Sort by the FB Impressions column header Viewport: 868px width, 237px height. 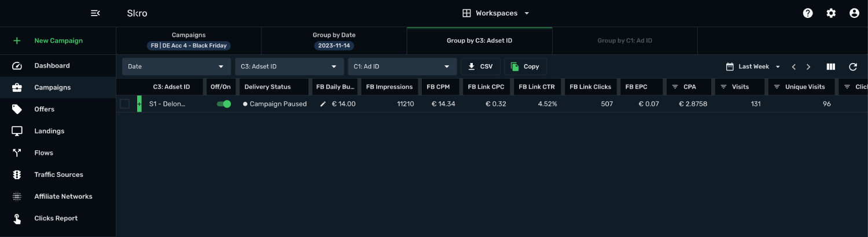(389, 87)
